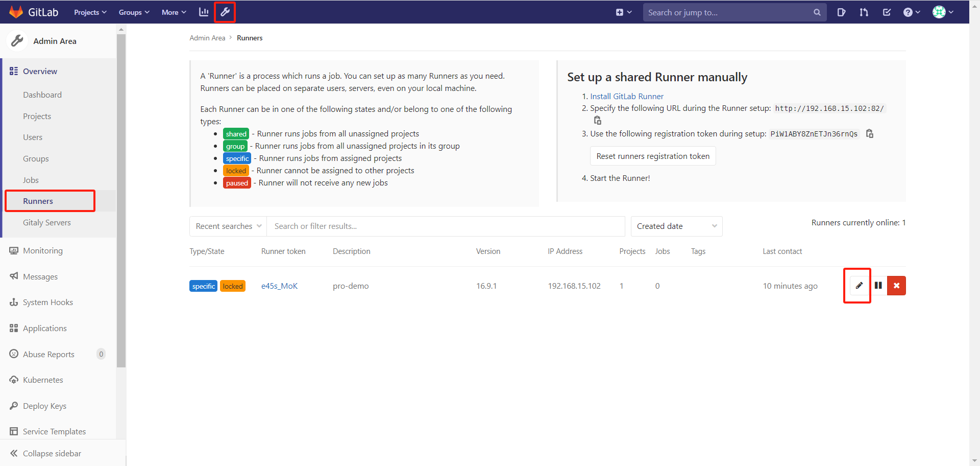Viewport: 980px width, 466px height.
Task: Pause the pro-demo runner
Action: tap(878, 286)
